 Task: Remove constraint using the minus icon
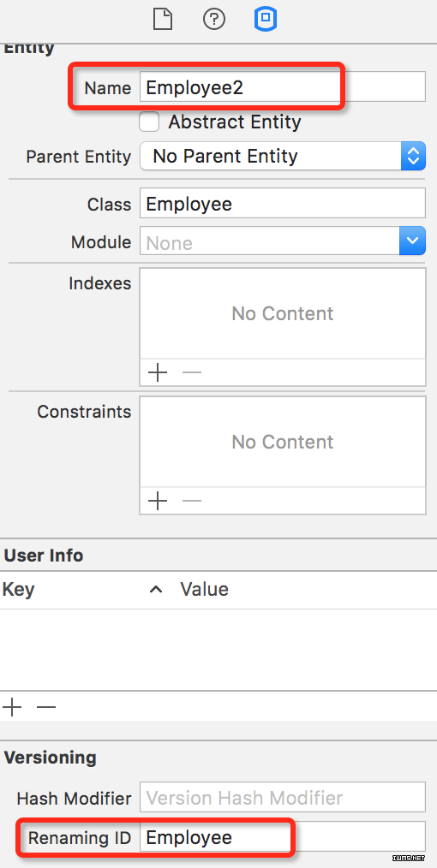pos(192,501)
